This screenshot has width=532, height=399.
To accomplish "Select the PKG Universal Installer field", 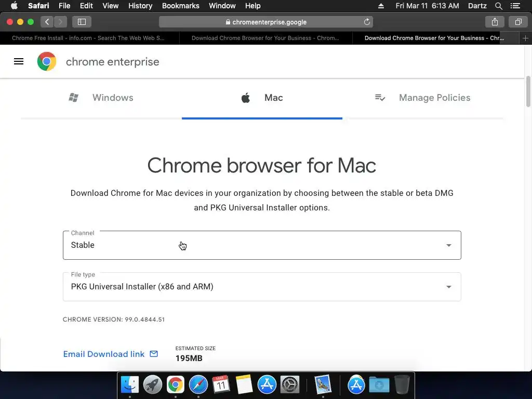I will coord(262,287).
